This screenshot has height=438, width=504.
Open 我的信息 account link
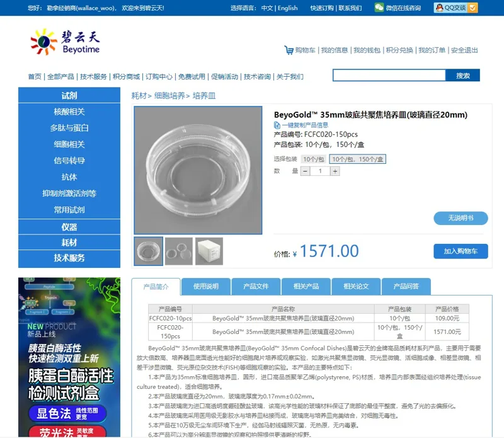(335, 50)
